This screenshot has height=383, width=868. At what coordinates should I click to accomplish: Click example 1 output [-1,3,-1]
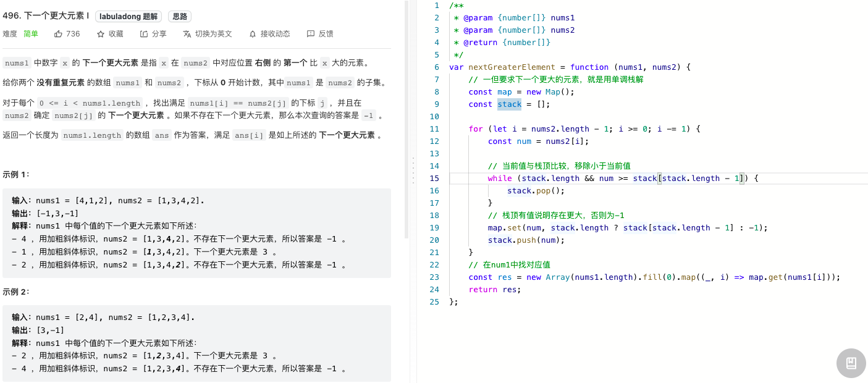point(58,213)
